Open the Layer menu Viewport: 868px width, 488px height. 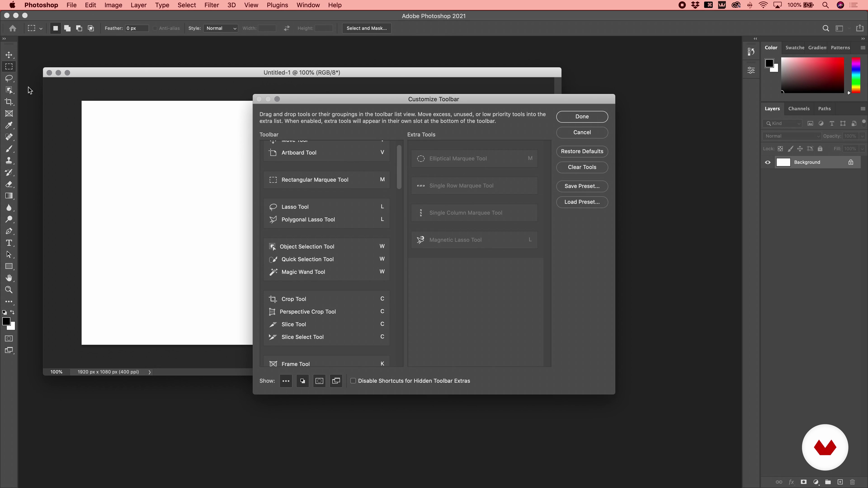(x=139, y=5)
